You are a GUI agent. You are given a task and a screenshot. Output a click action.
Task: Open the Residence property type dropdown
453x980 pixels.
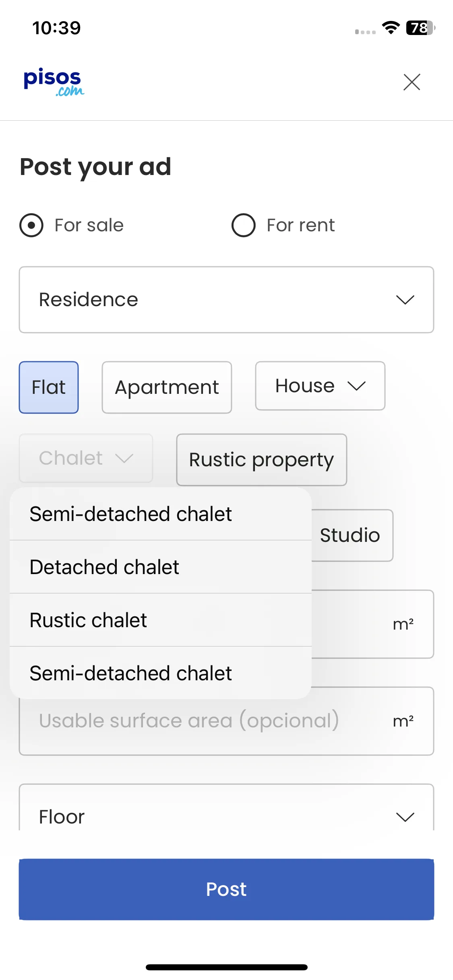pyautogui.click(x=226, y=300)
